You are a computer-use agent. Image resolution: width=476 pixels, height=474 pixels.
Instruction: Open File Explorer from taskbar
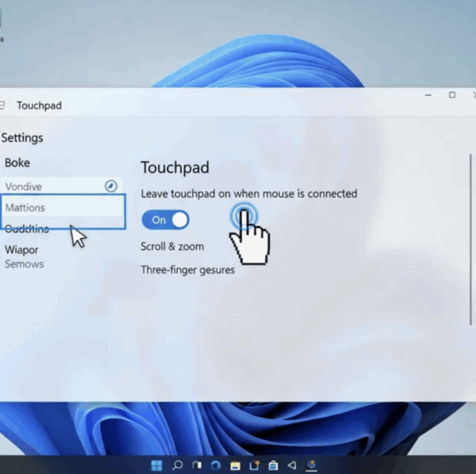235,465
